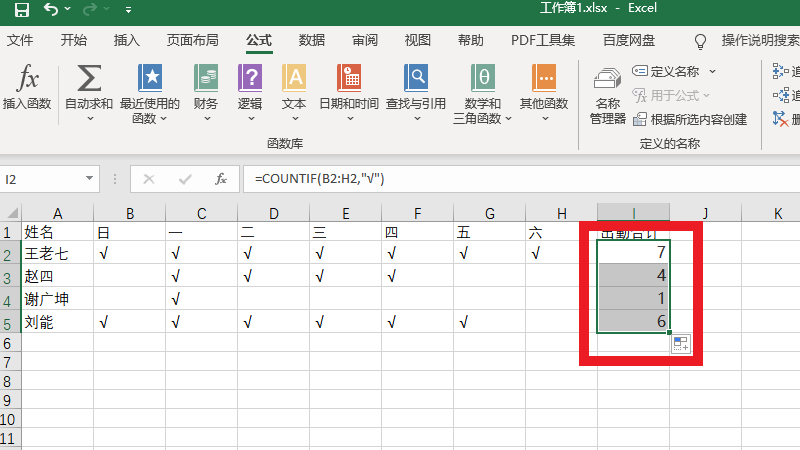Open the Name Manager (名称管理器) icon
The height and width of the screenshot is (450, 800).
pyautogui.click(x=607, y=80)
